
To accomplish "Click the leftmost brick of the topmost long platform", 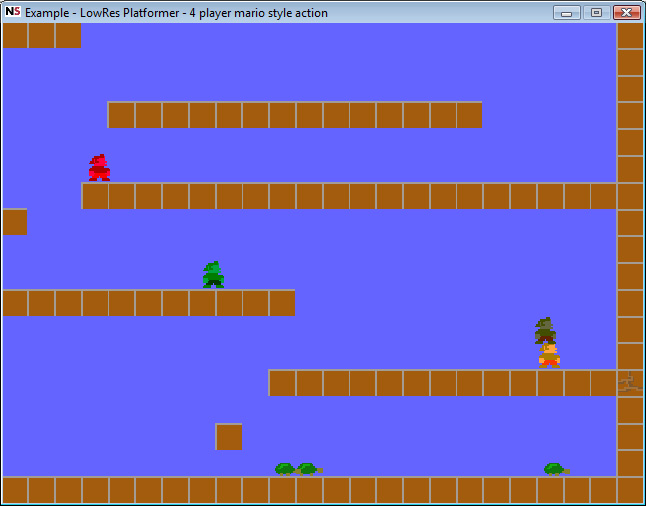I will 121,115.
